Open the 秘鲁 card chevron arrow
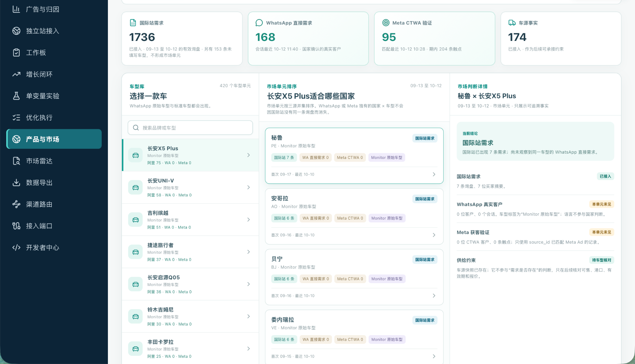Image resolution: width=635 pixels, height=364 pixels. [x=434, y=174]
